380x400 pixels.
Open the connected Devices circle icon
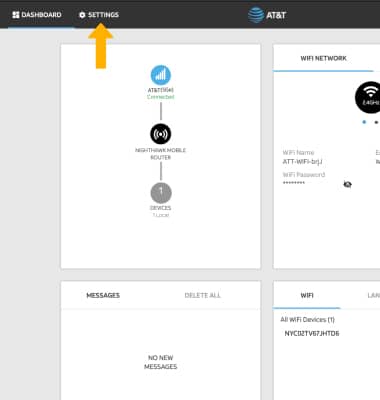click(x=161, y=193)
